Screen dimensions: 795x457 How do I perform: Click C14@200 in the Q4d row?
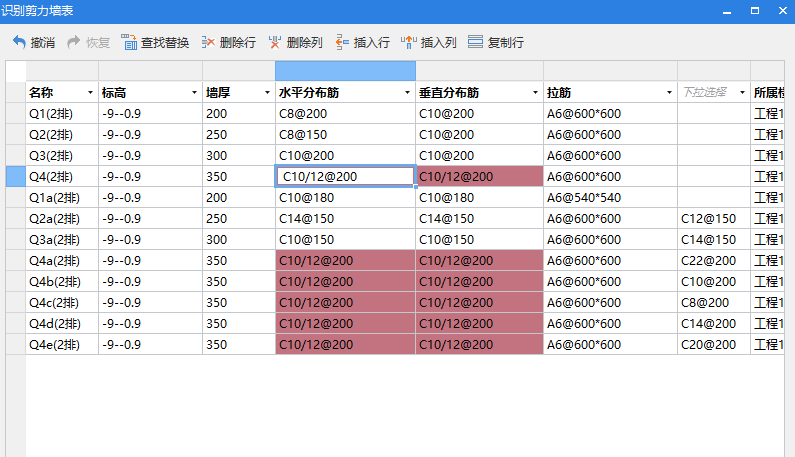714,324
